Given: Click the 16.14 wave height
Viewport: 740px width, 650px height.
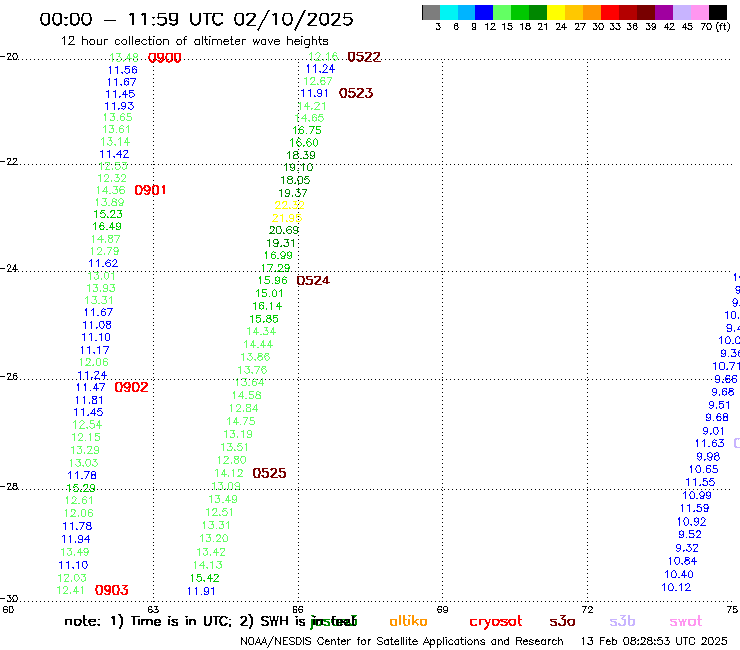Looking at the screenshot, I should tap(267, 306).
